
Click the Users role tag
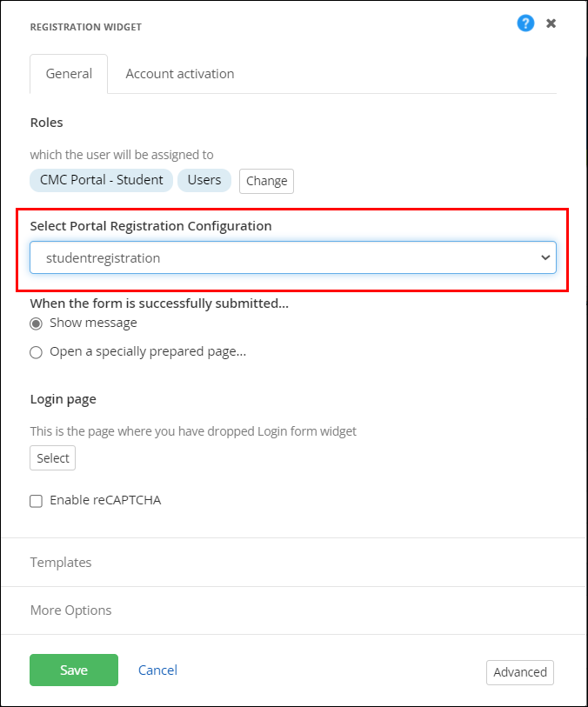[204, 180]
